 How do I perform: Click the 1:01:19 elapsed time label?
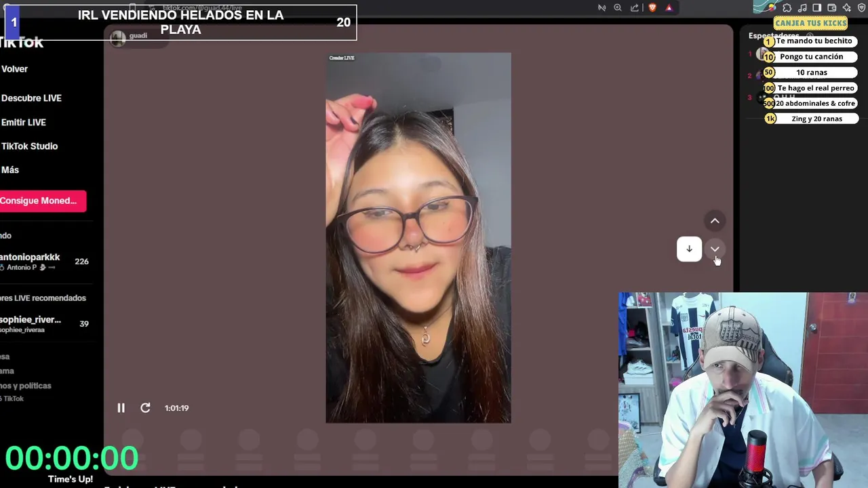pos(176,408)
